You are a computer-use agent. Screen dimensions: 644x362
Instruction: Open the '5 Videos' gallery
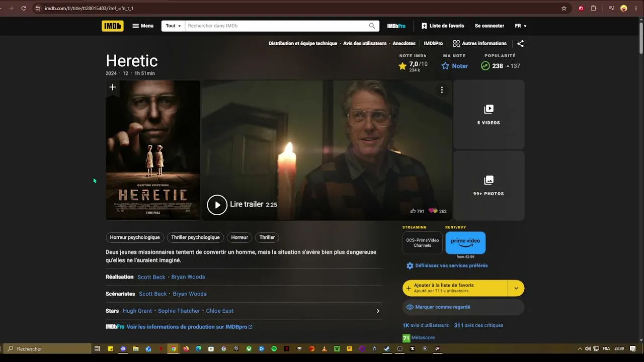[x=489, y=115]
